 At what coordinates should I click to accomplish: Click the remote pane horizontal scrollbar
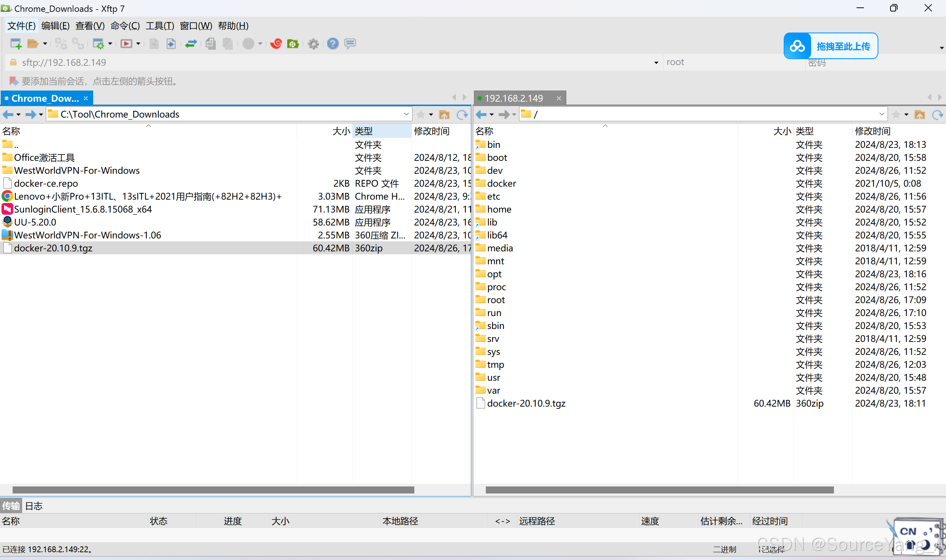pos(659,490)
